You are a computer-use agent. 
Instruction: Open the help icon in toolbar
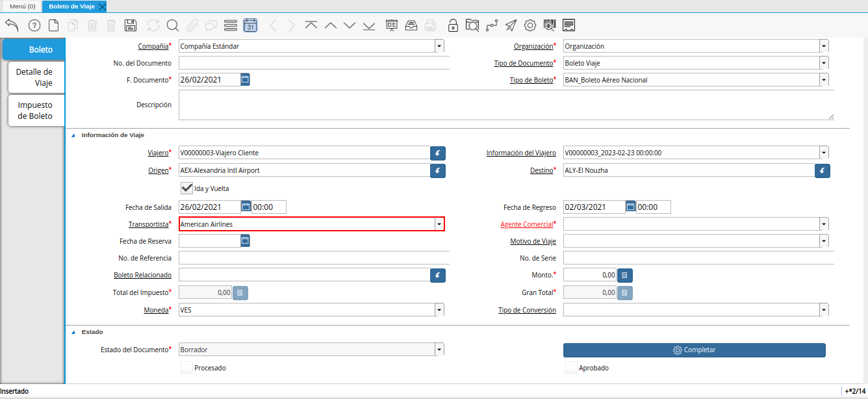coord(34,25)
